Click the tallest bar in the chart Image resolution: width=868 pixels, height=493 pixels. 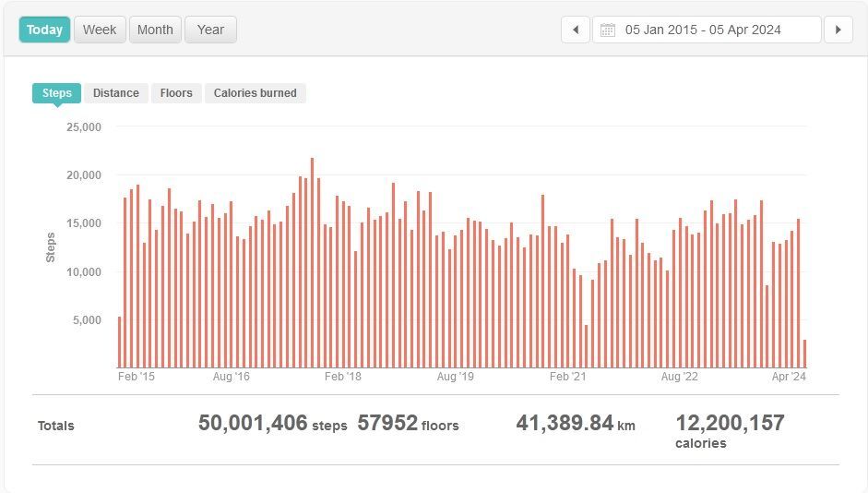[312, 263]
